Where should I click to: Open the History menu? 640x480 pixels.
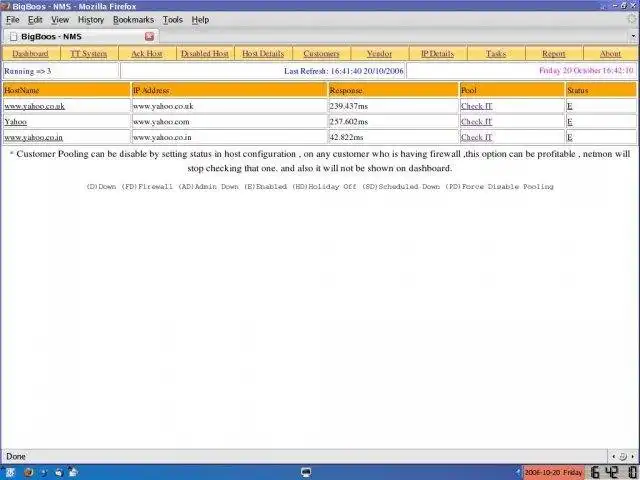pos(91,20)
